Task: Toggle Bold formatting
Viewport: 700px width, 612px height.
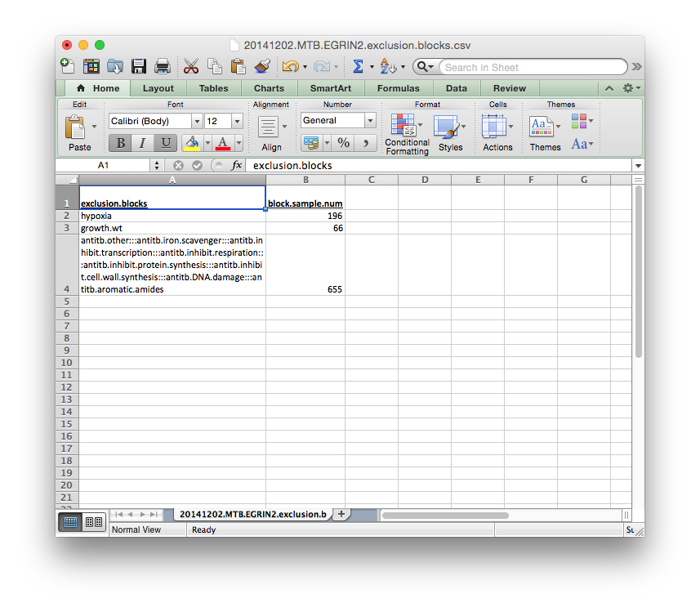Action: coord(120,143)
